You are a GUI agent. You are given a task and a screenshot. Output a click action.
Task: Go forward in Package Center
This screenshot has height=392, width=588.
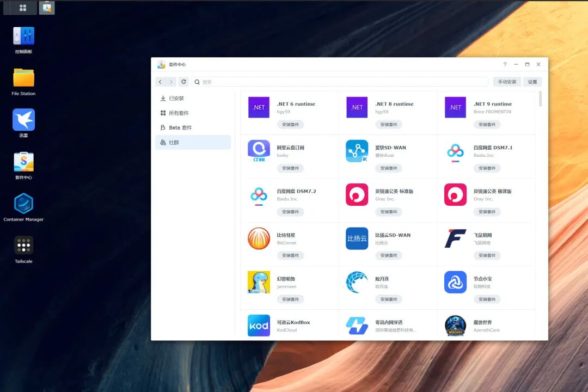click(171, 82)
